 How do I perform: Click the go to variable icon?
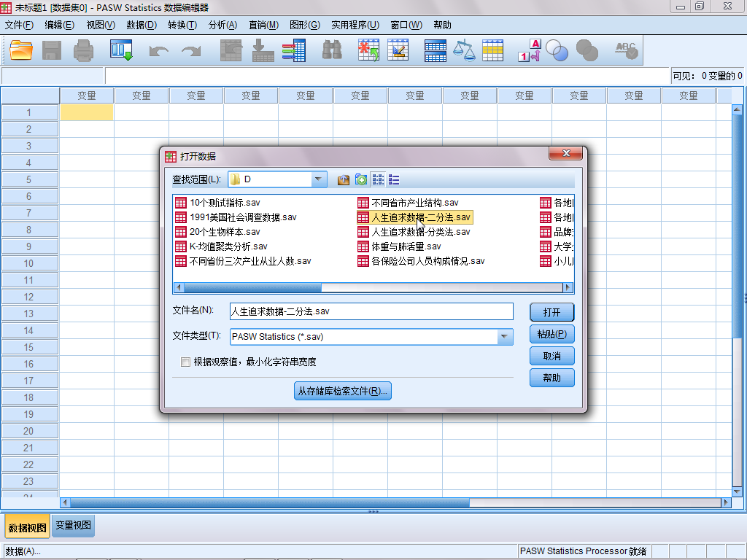(x=263, y=50)
